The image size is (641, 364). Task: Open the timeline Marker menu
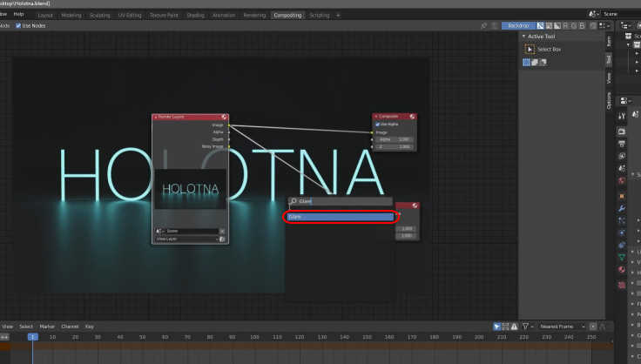47,327
